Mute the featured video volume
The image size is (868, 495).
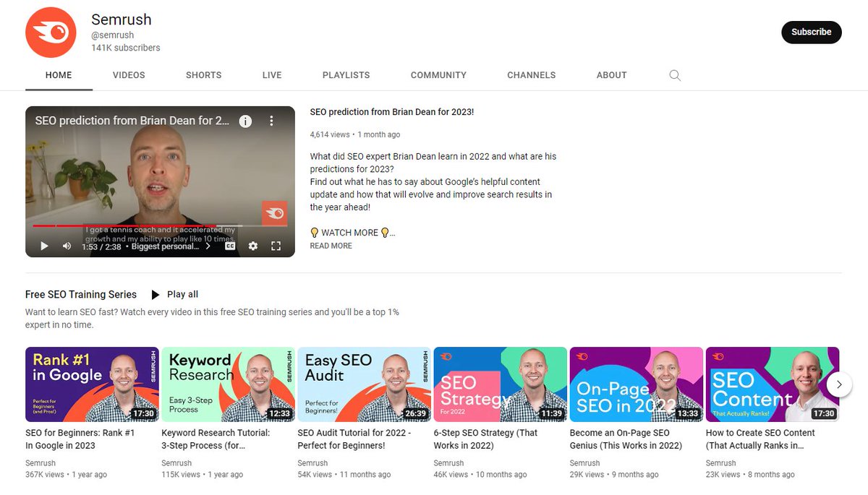click(67, 246)
